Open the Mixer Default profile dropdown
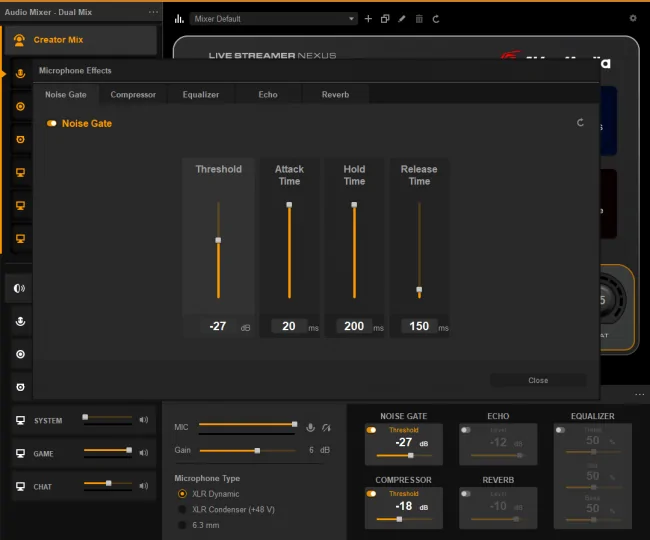The image size is (650, 540). pos(274,19)
